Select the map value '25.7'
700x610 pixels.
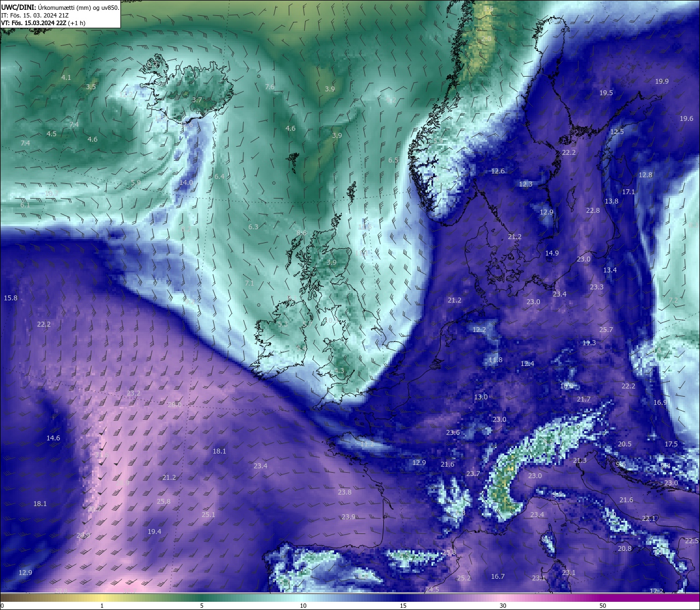click(606, 330)
